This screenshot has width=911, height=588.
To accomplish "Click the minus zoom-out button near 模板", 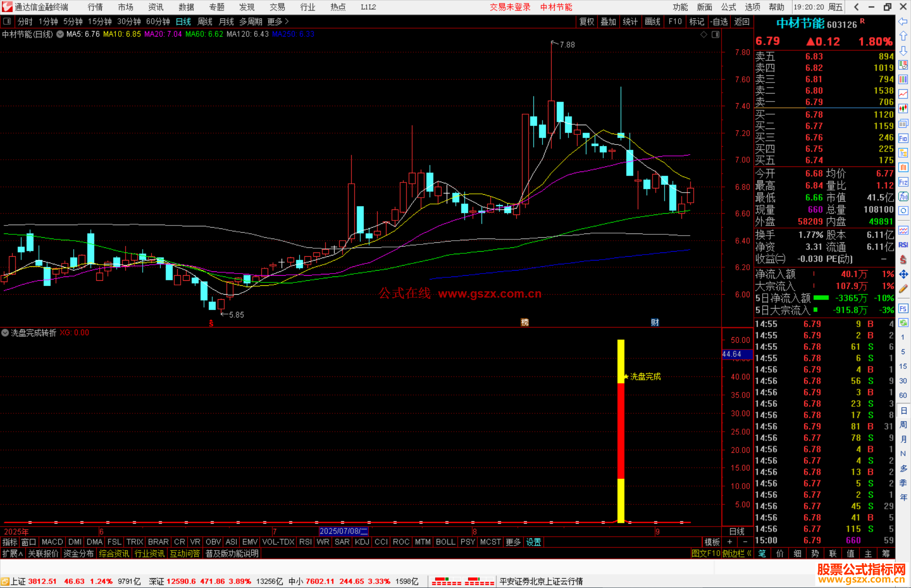I will (745, 542).
